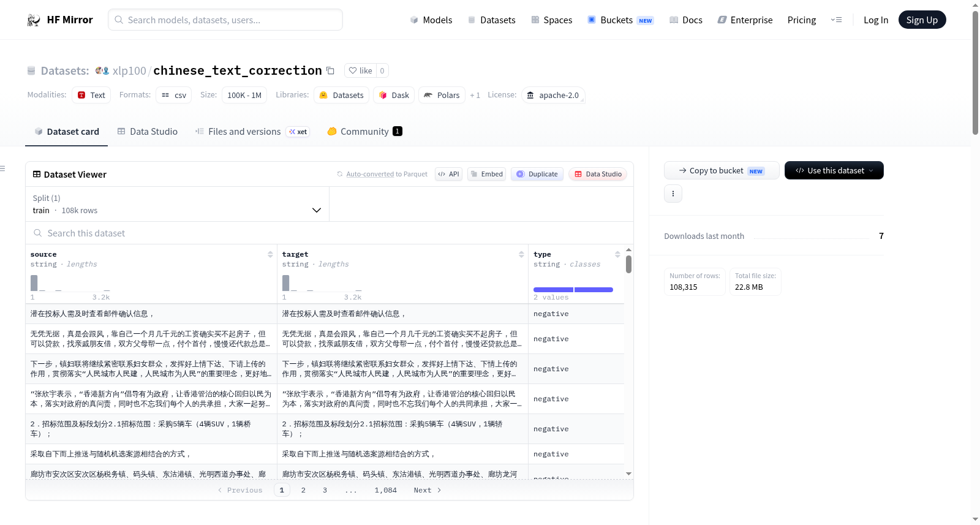
Task: Click the like count 0
Action: coord(382,70)
